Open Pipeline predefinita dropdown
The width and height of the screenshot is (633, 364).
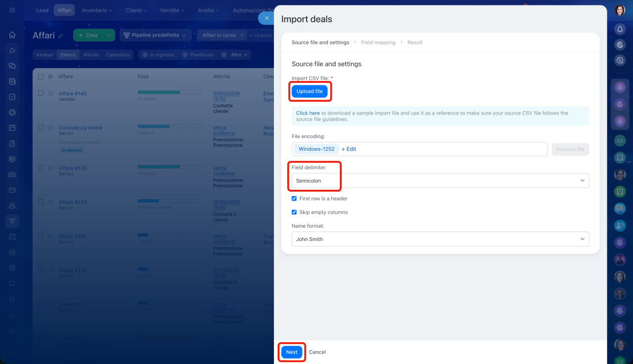[155, 36]
